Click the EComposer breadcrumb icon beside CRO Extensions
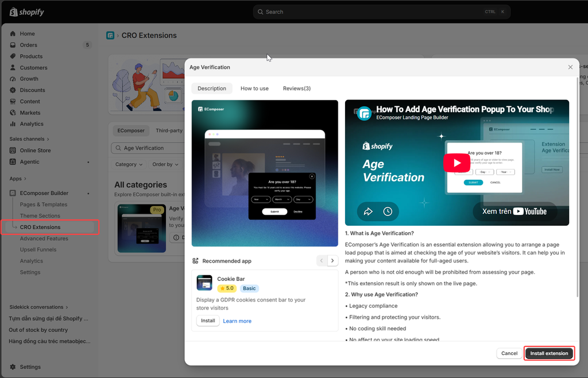Image resolution: width=588 pixels, height=378 pixels. (110, 35)
